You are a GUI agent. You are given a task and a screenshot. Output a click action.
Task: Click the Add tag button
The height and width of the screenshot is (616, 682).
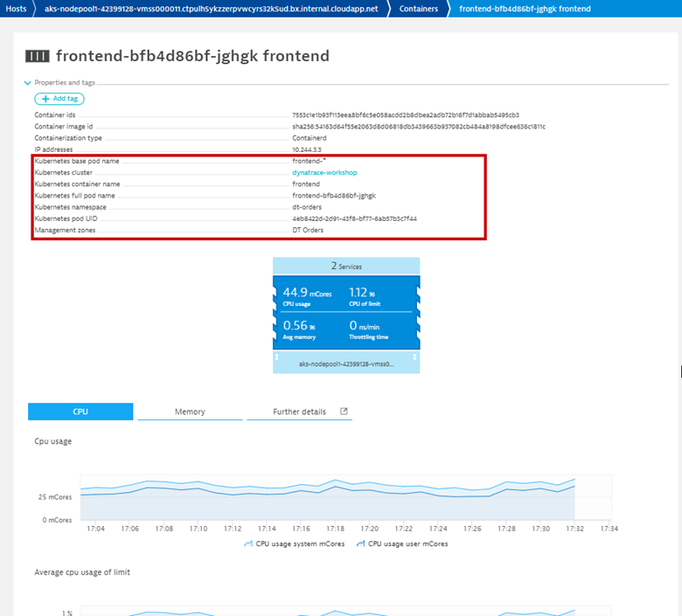point(59,99)
